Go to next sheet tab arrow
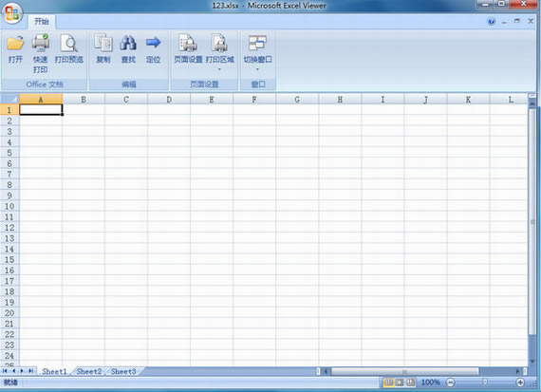The width and height of the screenshot is (541, 392). click(x=22, y=371)
